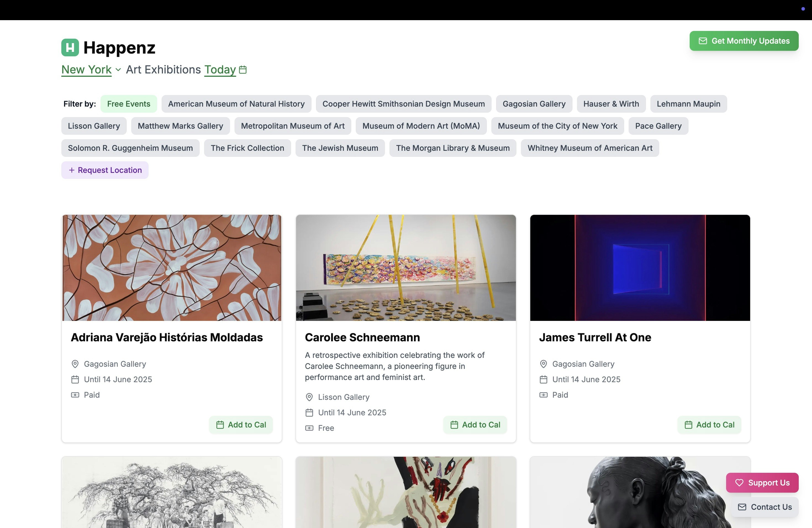Click the calendar icon next to Today
Screen dimensions: 812x528
(243, 70)
